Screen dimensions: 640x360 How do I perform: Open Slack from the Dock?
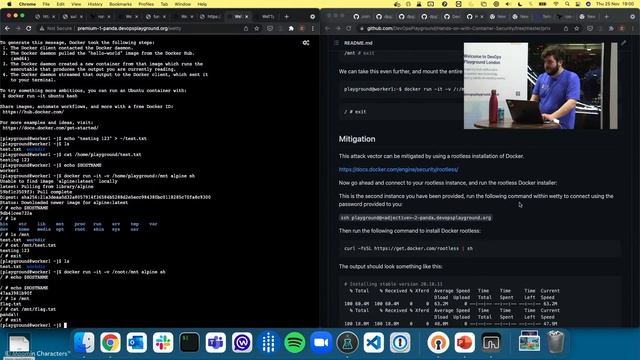point(163,342)
